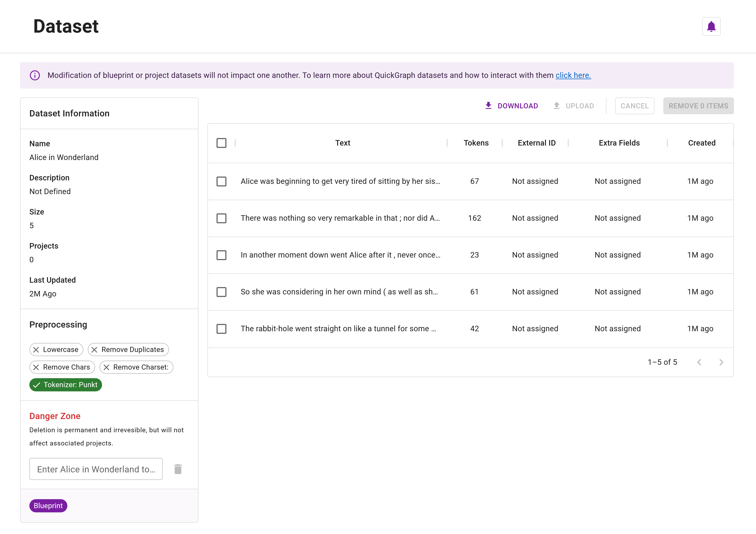Go to the previous page of results
The image size is (756, 534).
pyautogui.click(x=699, y=362)
